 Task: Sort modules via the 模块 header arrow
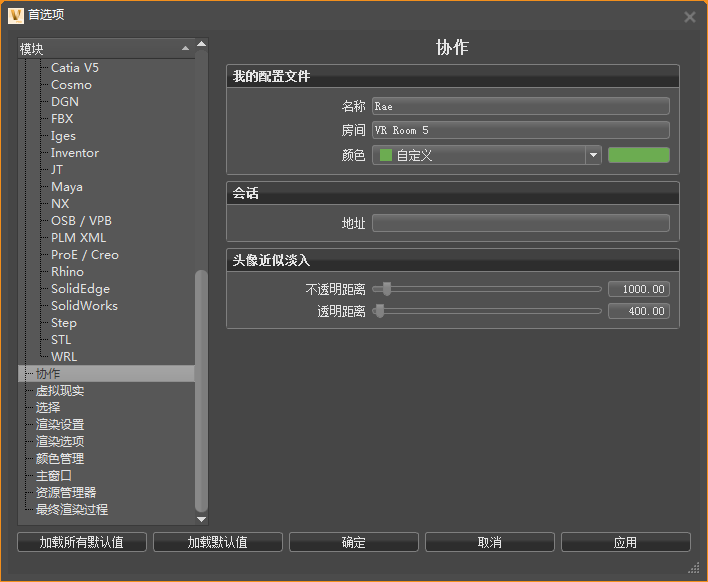[185, 48]
